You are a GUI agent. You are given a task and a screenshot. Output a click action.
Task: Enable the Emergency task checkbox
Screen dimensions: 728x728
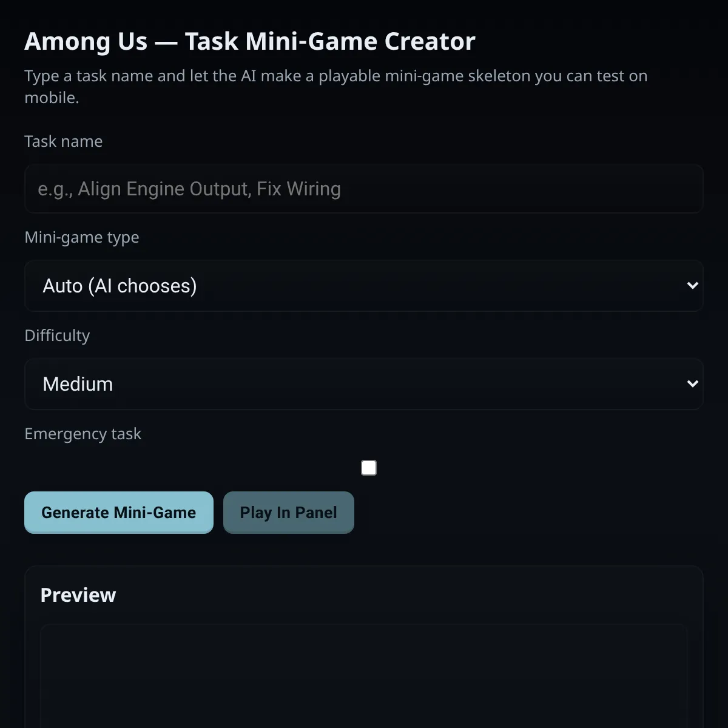coord(369,468)
